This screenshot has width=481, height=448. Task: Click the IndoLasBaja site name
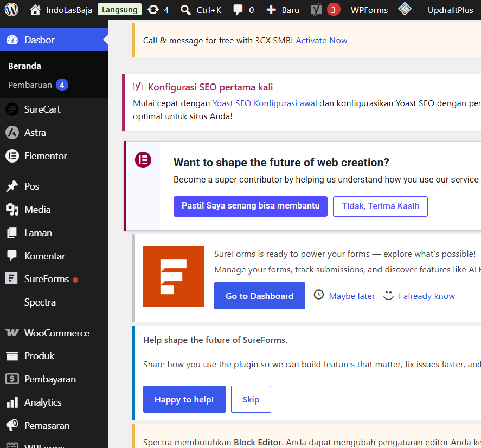[69, 10]
